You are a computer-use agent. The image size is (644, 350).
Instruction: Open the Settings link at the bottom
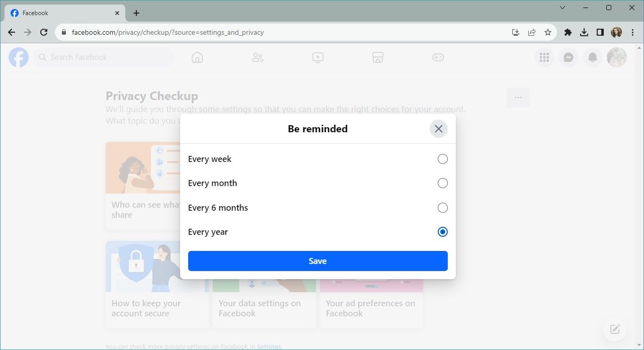click(269, 346)
